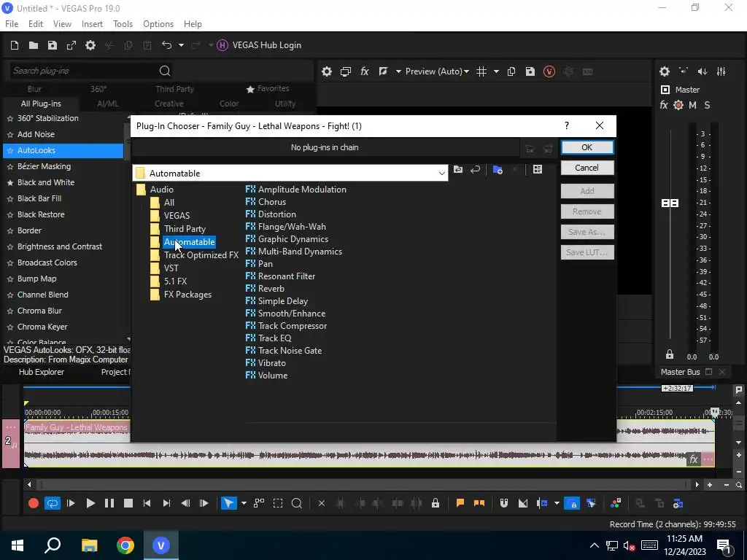Viewport: 747px width, 560px height.
Task: Switch to the All Plug-ins tab
Action: [x=41, y=104]
